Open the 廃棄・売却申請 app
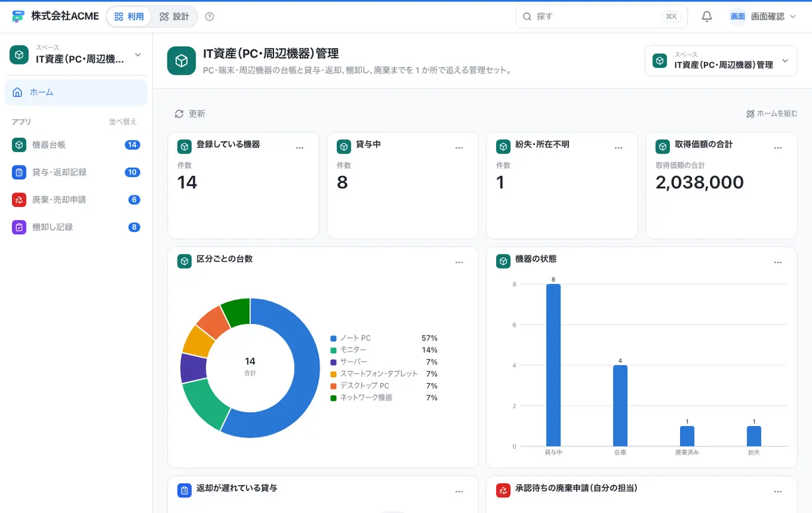812x513 pixels. [x=76, y=200]
